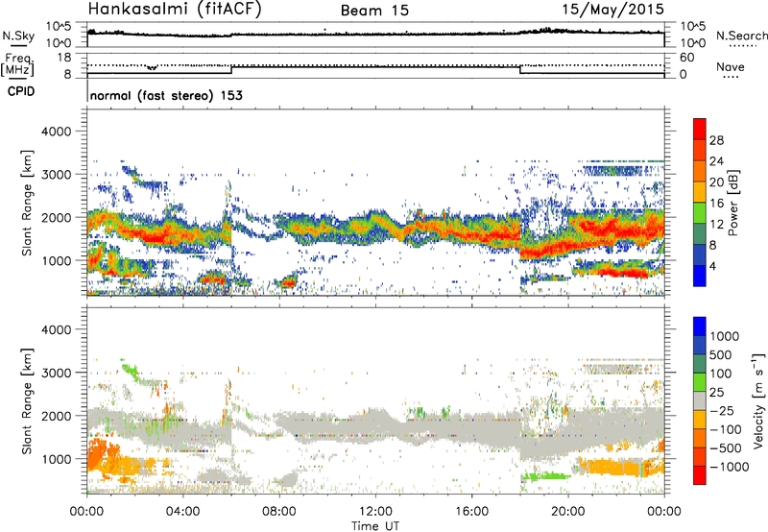Screen dimensions: 768x532
Task: Click the 4 label on Power scale
Action: tap(712, 267)
